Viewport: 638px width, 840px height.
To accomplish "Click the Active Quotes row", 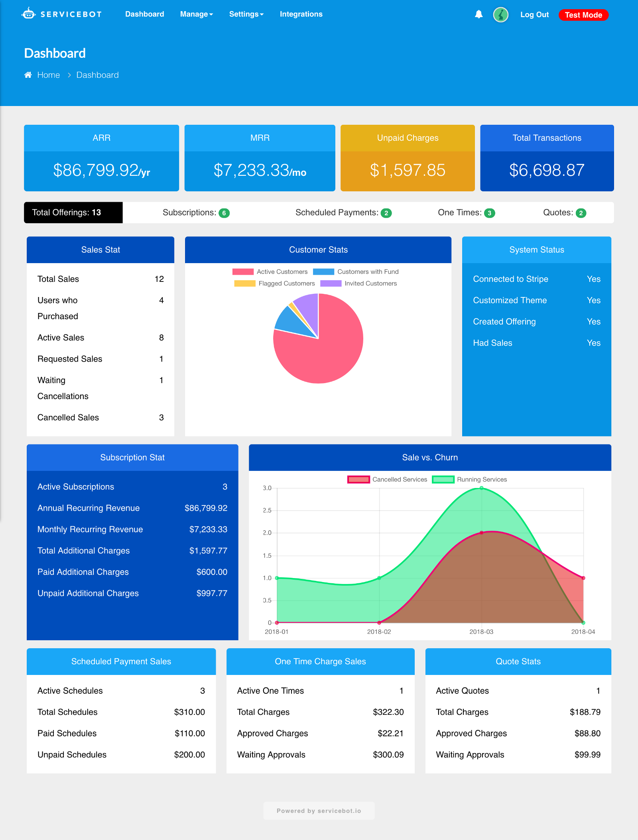I will tap(518, 691).
